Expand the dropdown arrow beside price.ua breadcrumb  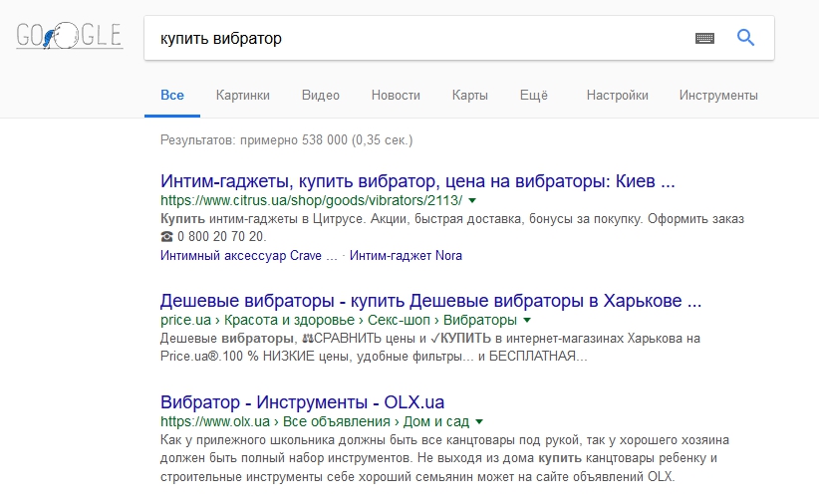527,320
